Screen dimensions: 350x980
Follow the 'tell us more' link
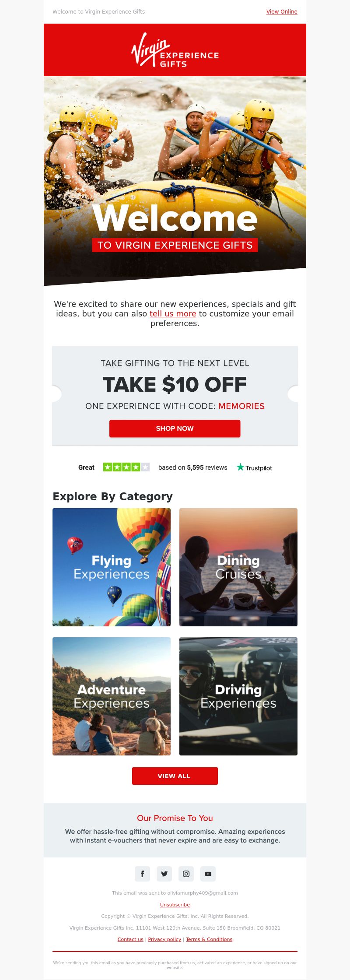173,314
